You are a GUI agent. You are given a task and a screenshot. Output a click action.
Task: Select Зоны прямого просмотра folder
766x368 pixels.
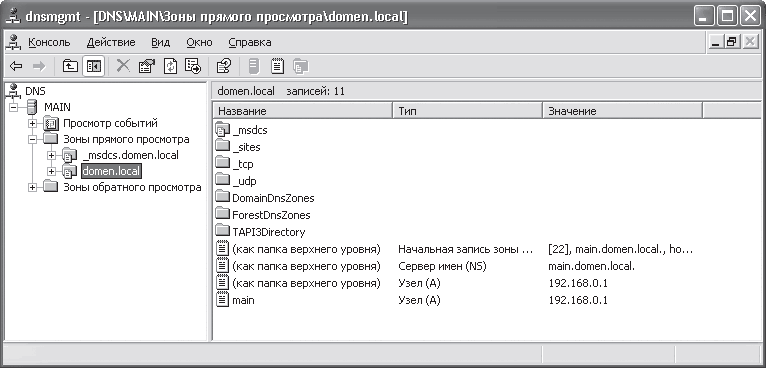pyautogui.click(x=127, y=139)
